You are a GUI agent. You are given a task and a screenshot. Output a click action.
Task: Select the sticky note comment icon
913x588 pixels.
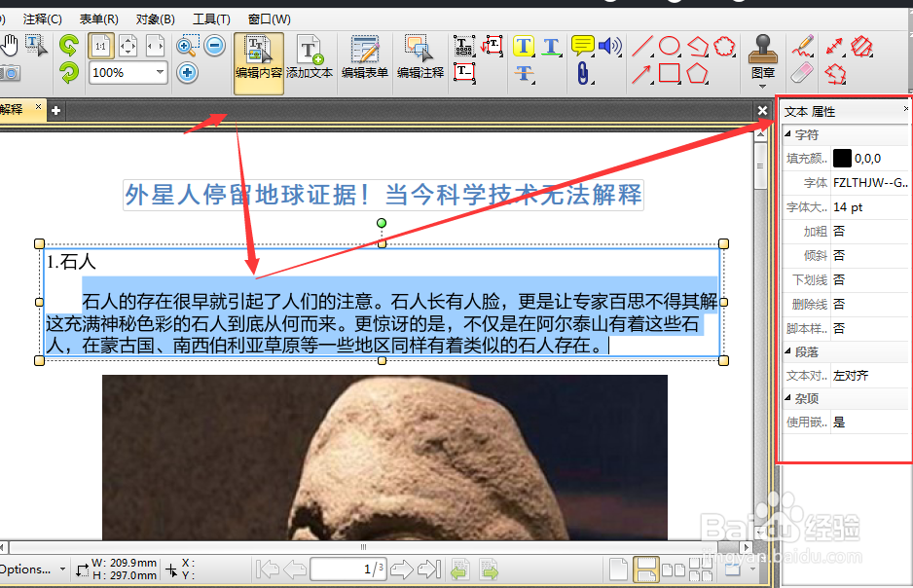[583, 45]
